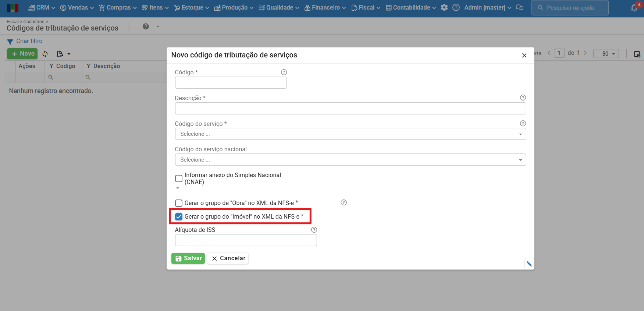Screen dimensions: 644x311
Task: Click the settings gear icon in top bar
Action: pos(444,7)
